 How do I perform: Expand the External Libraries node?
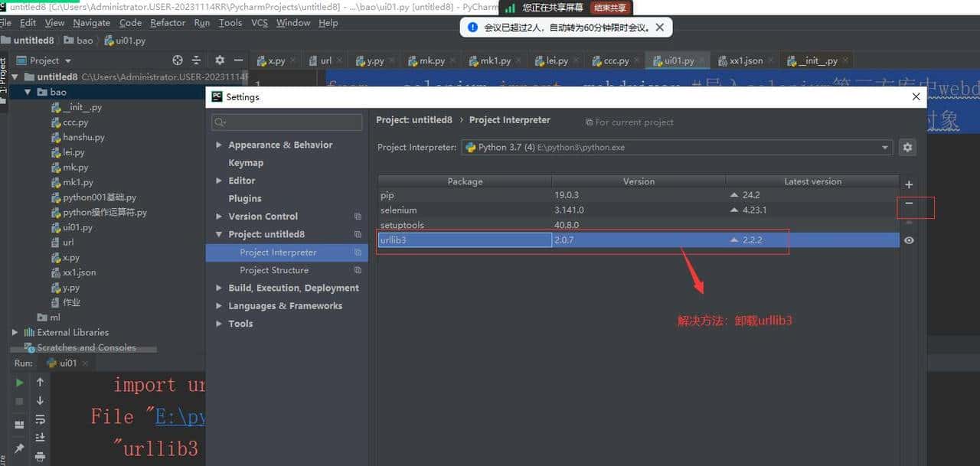[15, 332]
